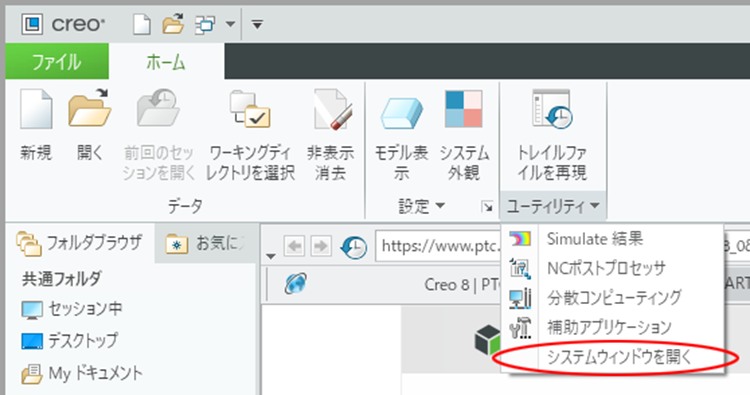The image size is (750, 395).
Task: Click browser forward arrow button
Action: (320, 246)
